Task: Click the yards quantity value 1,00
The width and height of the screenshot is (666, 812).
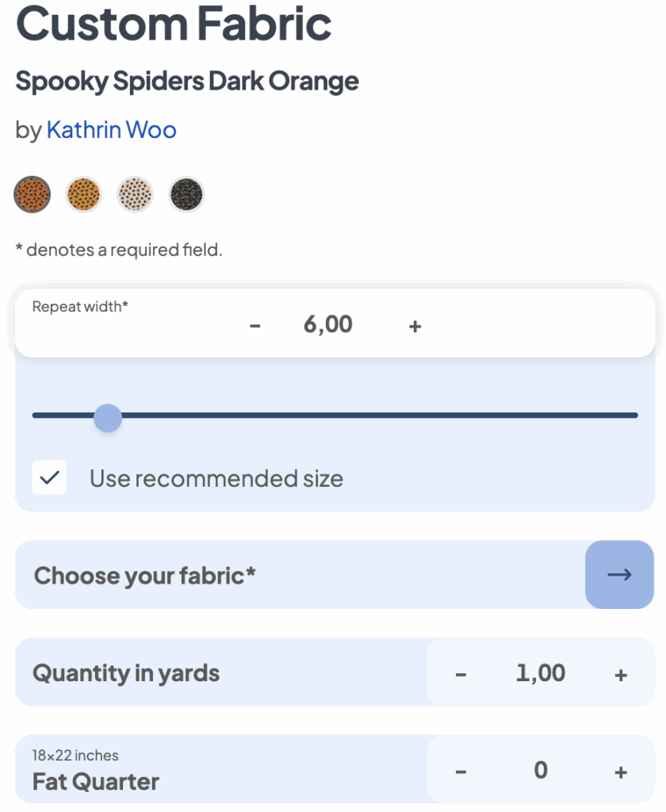Action: (x=541, y=673)
